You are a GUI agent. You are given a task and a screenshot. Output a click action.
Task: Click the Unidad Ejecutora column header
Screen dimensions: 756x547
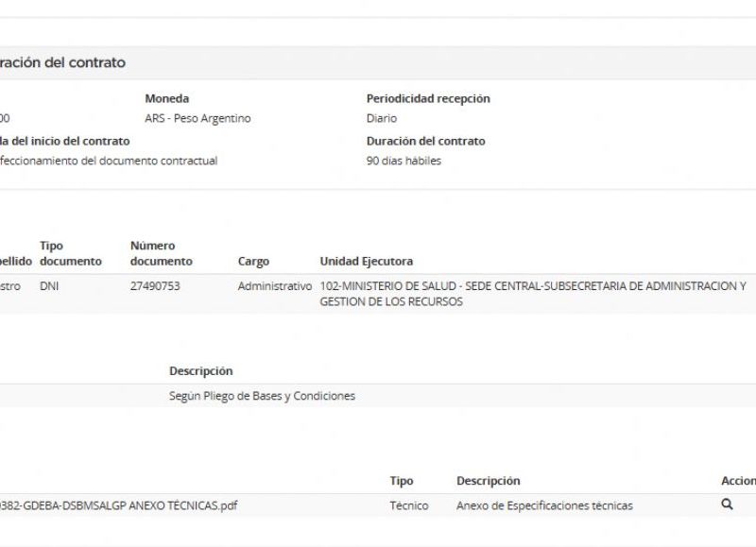pos(366,262)
